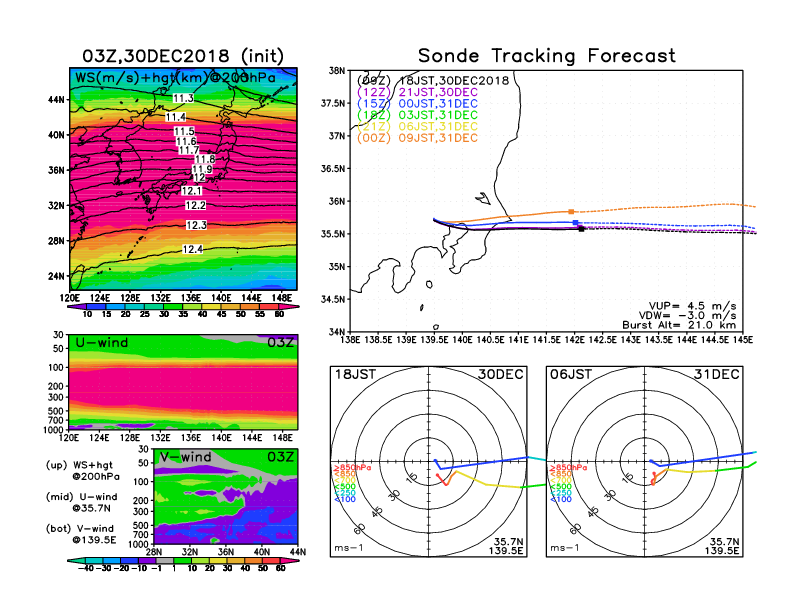Click 'ms-1' unit label in 18JST hodograph
The image size is (792, 612).
pyautogui.click(x=349, y=548)
